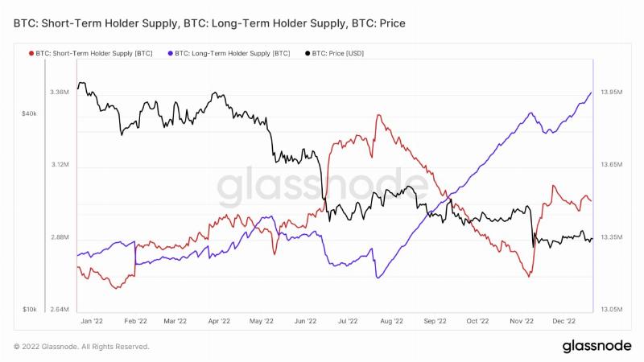Click the $40k price axis label
The image size is (644, 362).
29,113
